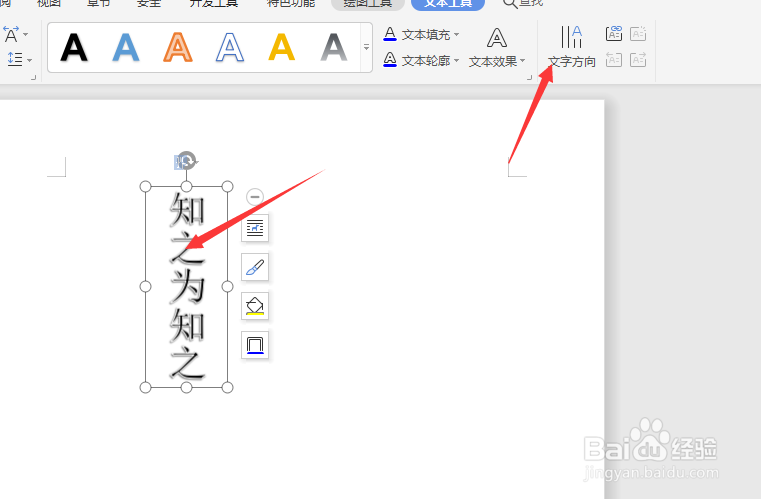Screen dimensions: 761x499
Task: Open the shape outline floating icon
Action: [255, 345]
